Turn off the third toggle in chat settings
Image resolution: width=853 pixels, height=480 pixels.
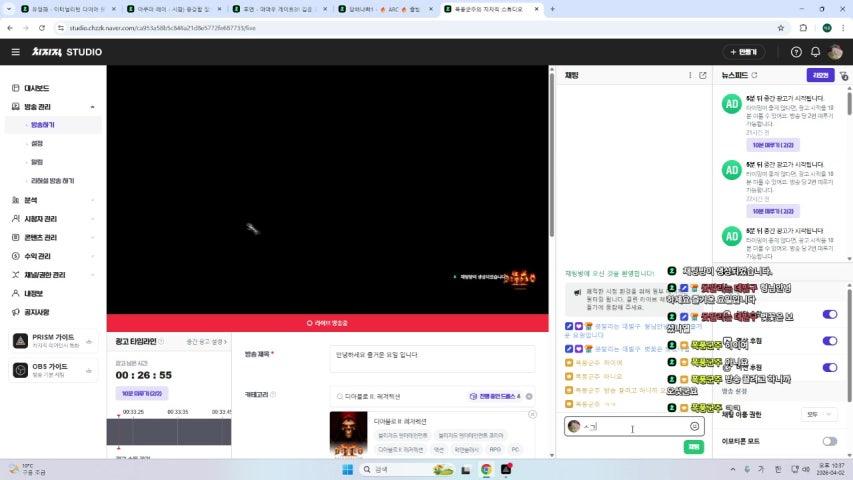(x=829, y=367)
